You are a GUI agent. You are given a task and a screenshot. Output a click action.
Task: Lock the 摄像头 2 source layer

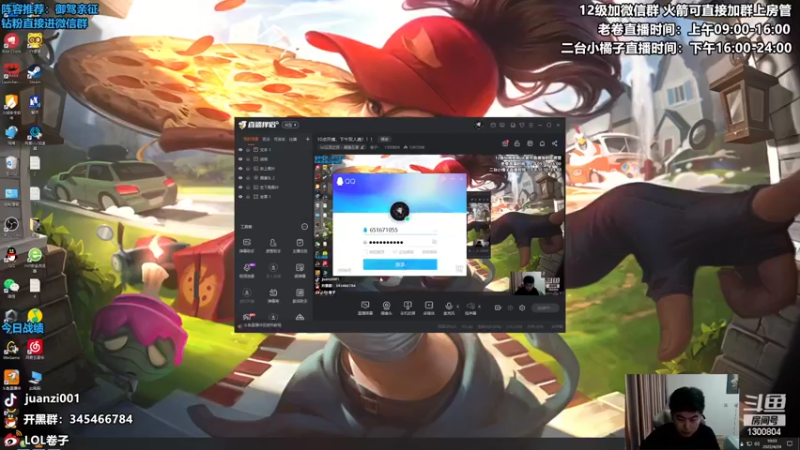coord(248,178)
